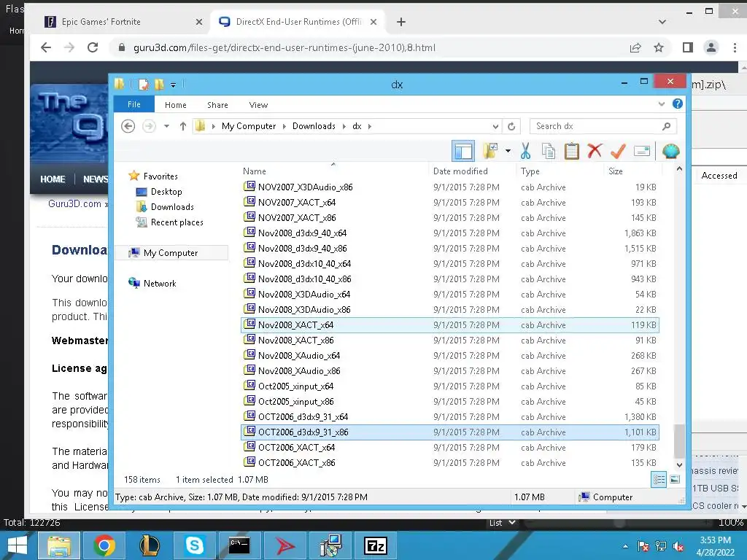This screenshot has height=560, width=747.
Task: Bookmark this page with the star icon
Action: click(x=659, y=47)
